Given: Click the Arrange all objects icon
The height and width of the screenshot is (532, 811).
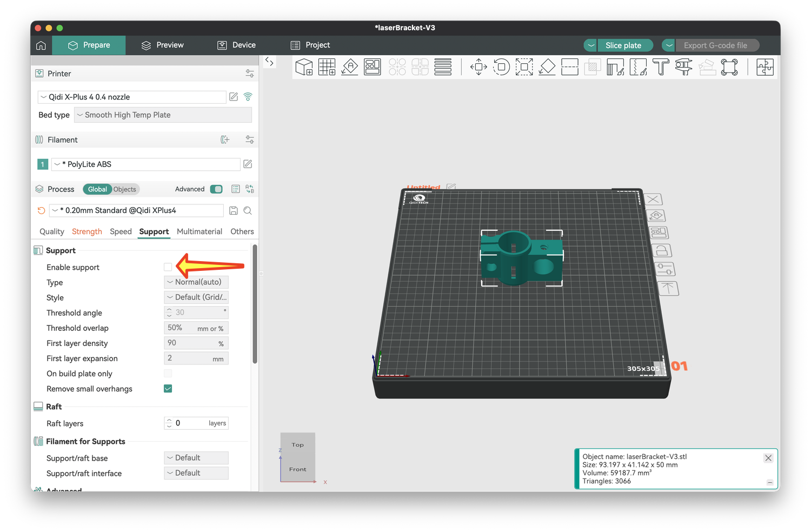Looking at the screenshot, I should point(373,67).
